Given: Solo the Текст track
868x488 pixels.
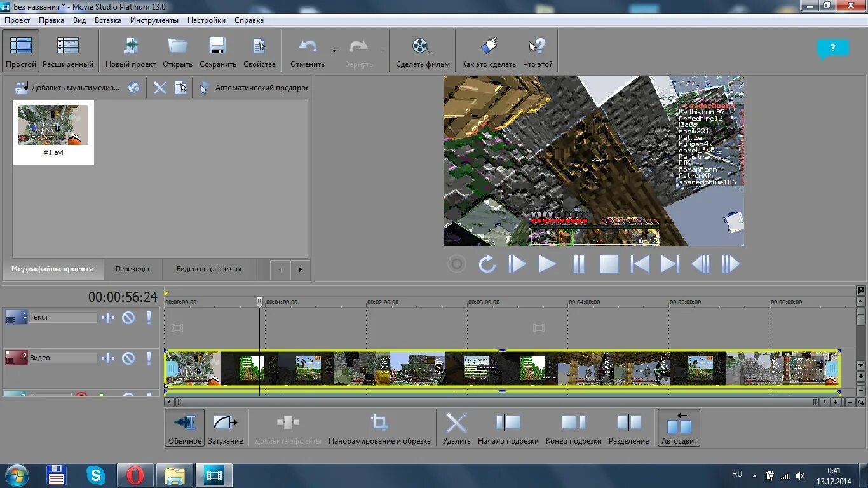Looking at the screenshot, I should click(x=149, y=318).
